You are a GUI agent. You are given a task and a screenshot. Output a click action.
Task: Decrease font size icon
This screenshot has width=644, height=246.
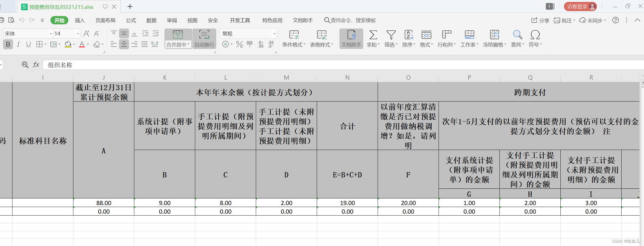[x=97, y=34]
